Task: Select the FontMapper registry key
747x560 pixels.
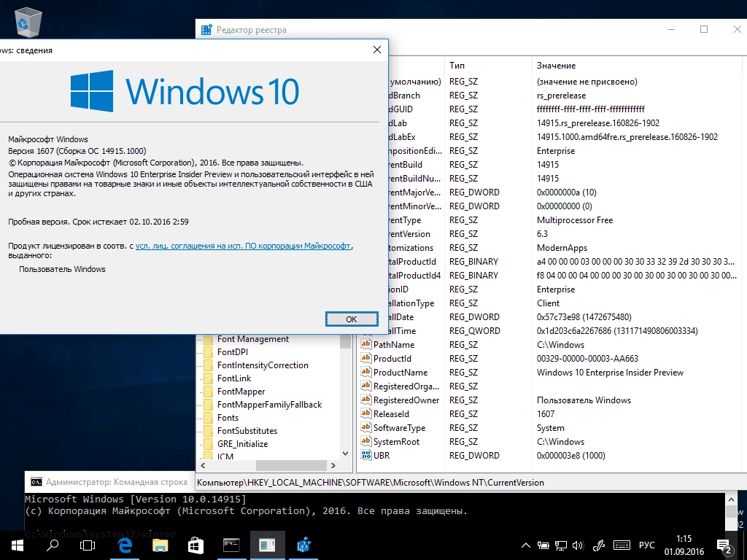Action: [x=241, y=392]
